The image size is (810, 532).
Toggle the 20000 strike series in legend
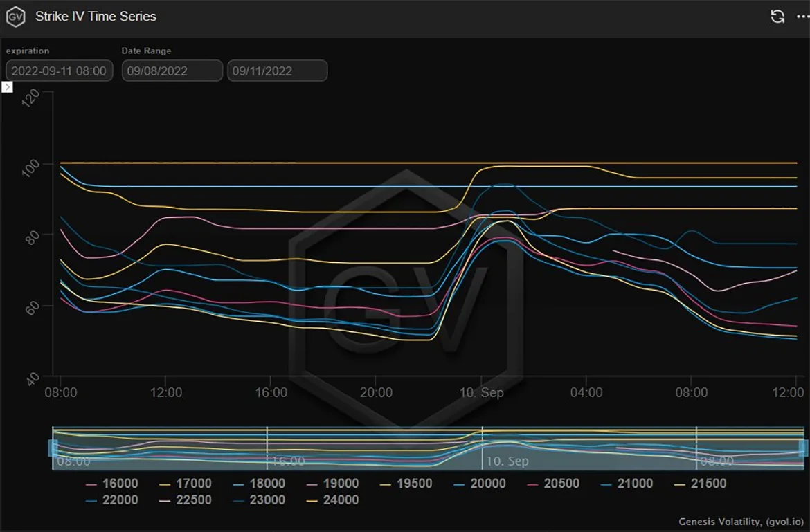point(479,484)
